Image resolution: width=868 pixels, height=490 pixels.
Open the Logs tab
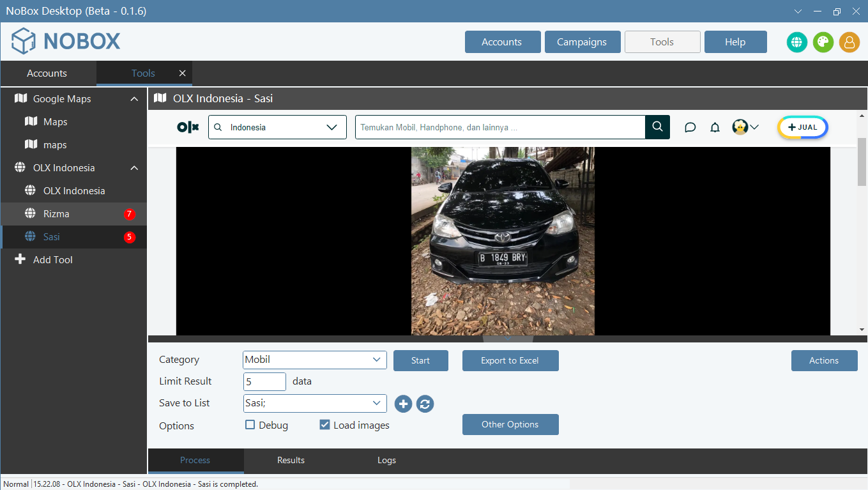(x=386, y=460)
